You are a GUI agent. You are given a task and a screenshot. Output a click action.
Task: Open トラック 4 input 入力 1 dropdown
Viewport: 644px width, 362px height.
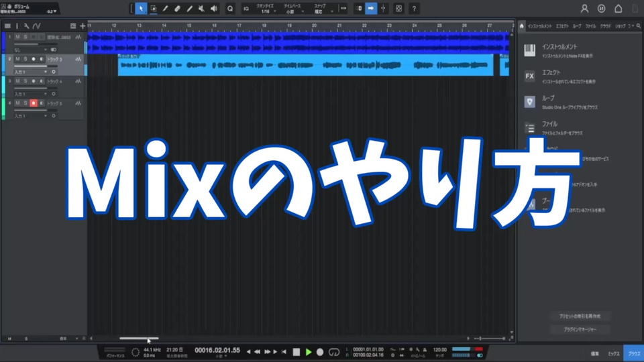31,94
